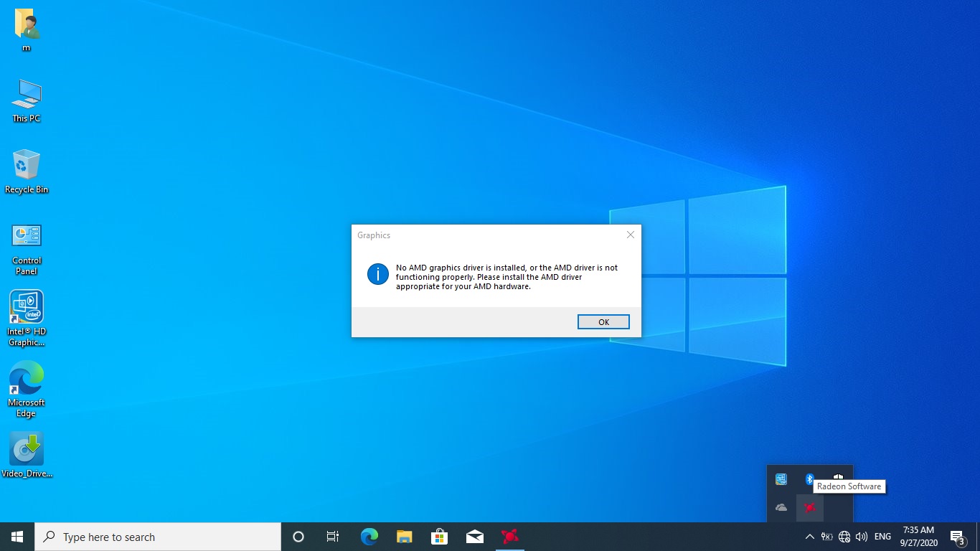Select the Video_Driver installer desktop icon

tap(27, 455)
